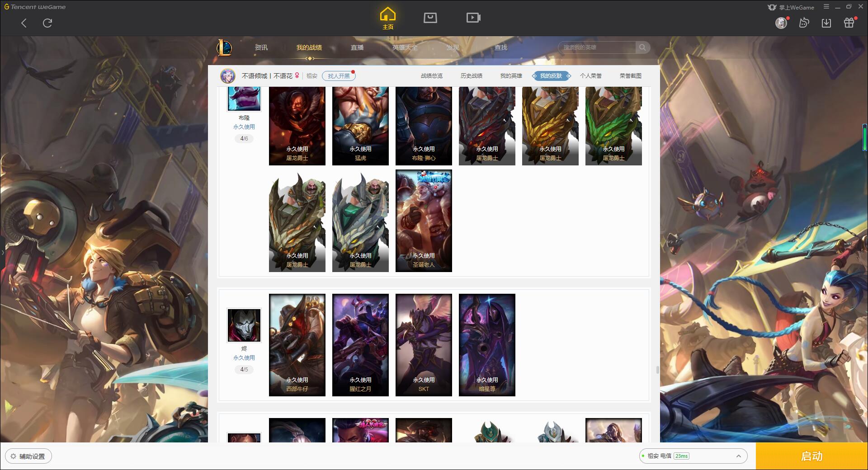Screen dimensions: 868x470
Task: Click the League of Legends logo
Action: (225, 47)
